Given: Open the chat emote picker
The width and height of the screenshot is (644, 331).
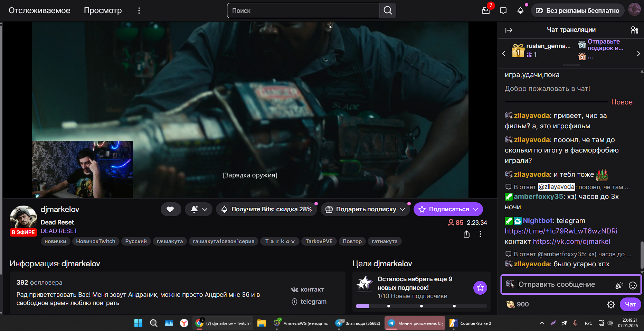Looking at the screenshot, I should 633,285.
